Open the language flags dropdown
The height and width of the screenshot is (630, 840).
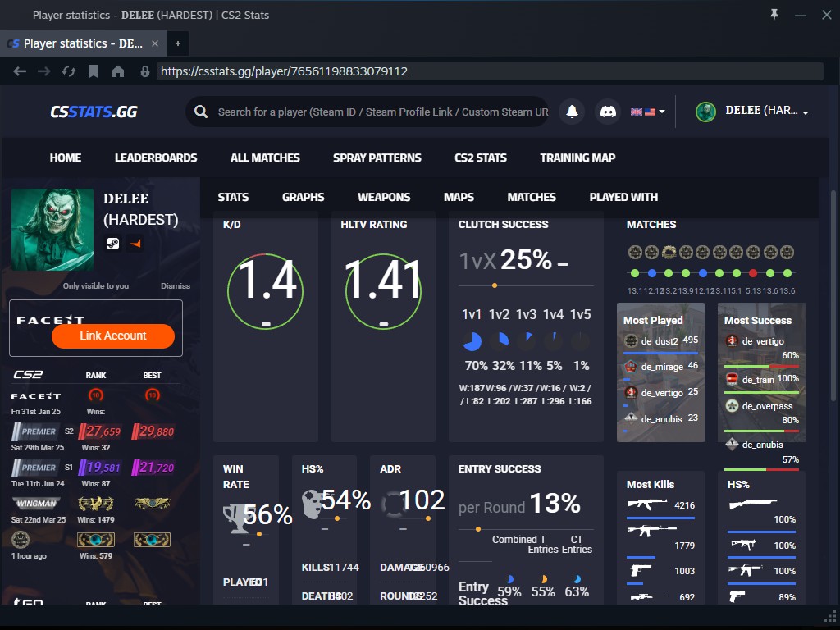click(x=648, y=112)
